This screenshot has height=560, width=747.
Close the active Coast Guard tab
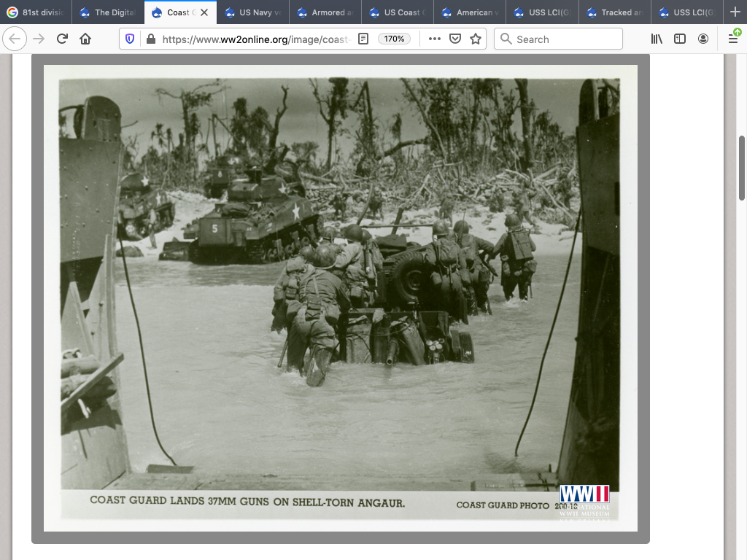(204, 12)
